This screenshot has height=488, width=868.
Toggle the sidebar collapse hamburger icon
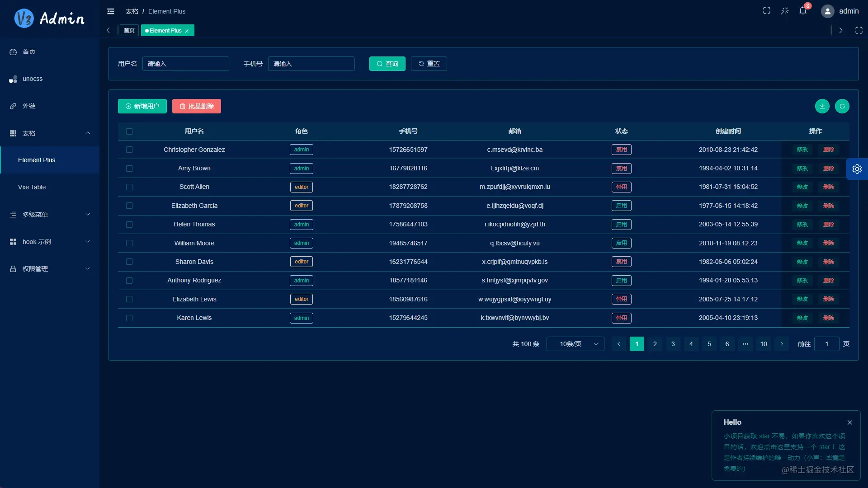coord(110,11)
